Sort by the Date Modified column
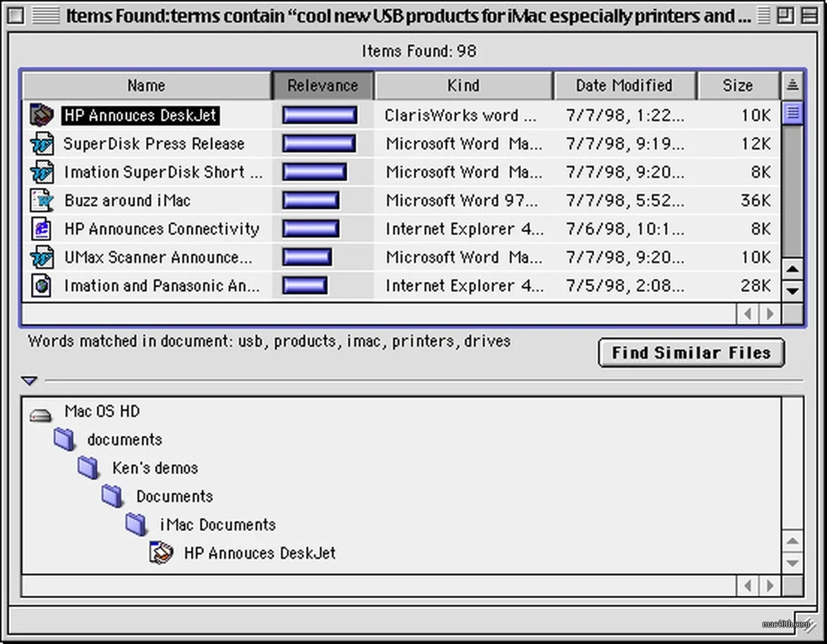This screenshot has width=827, height=644. pos(624,85)
